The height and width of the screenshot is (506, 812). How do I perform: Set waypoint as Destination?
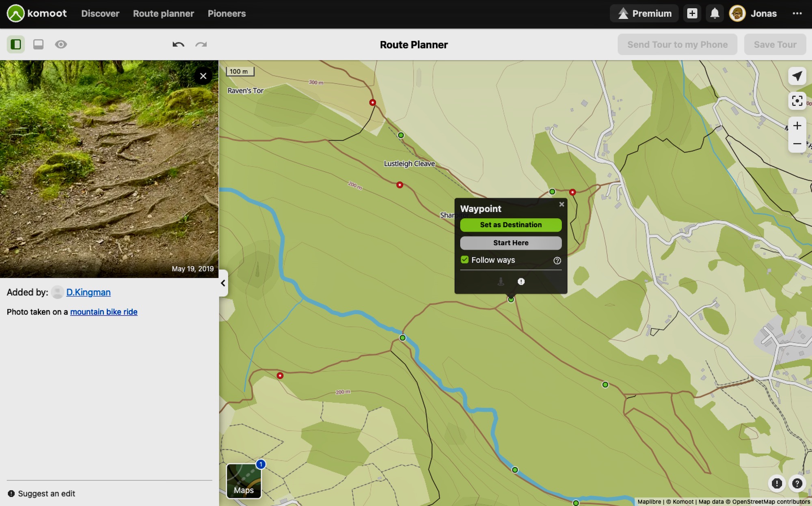(511, 225)
